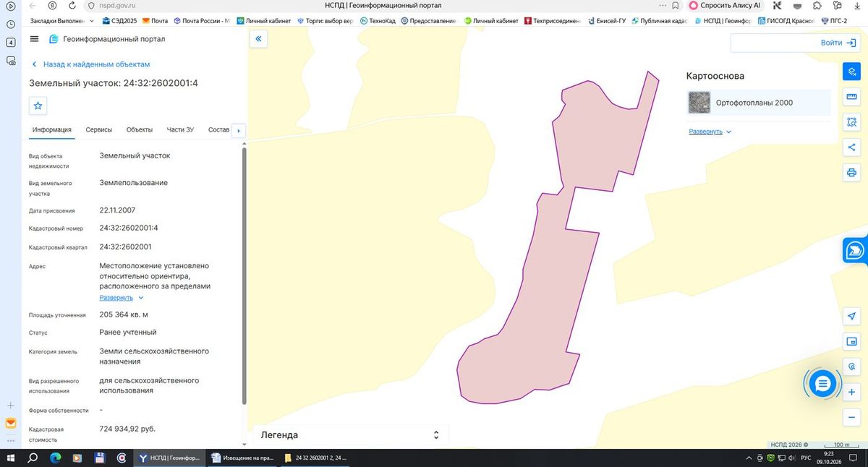The height and width of the screenshot is (467, 868).
Task: Print the map with the printer icon
Action: pos(851,173)
